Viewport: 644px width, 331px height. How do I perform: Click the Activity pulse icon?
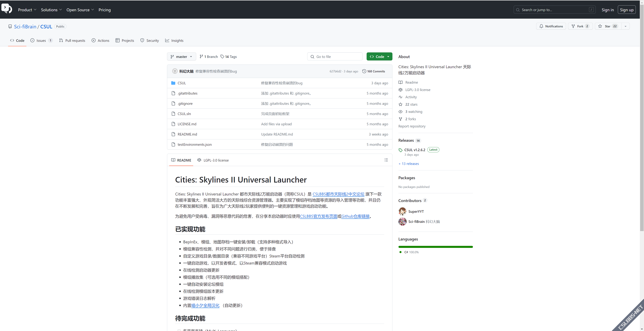[x=400, y=97]
